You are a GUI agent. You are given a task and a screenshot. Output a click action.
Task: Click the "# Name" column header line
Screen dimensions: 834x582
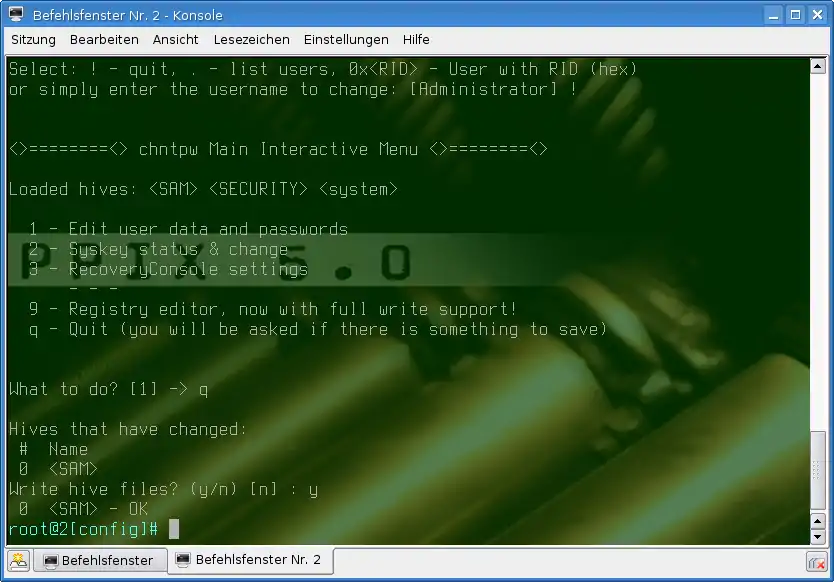pyautogui.click(x=53, y=450)
